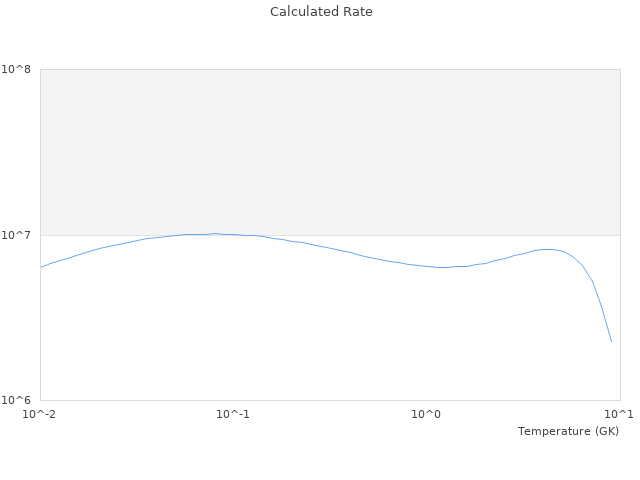The width and height of the screenshot is (640, 480).
Task: Select the curve's second hump before 10^1
Action: [547, 249]
